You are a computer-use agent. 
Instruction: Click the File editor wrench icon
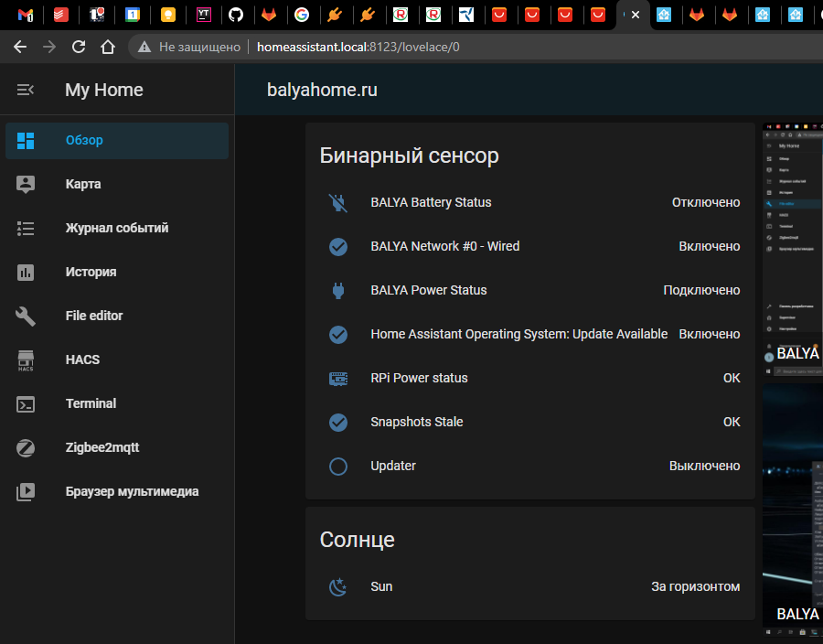click(26, 316)
